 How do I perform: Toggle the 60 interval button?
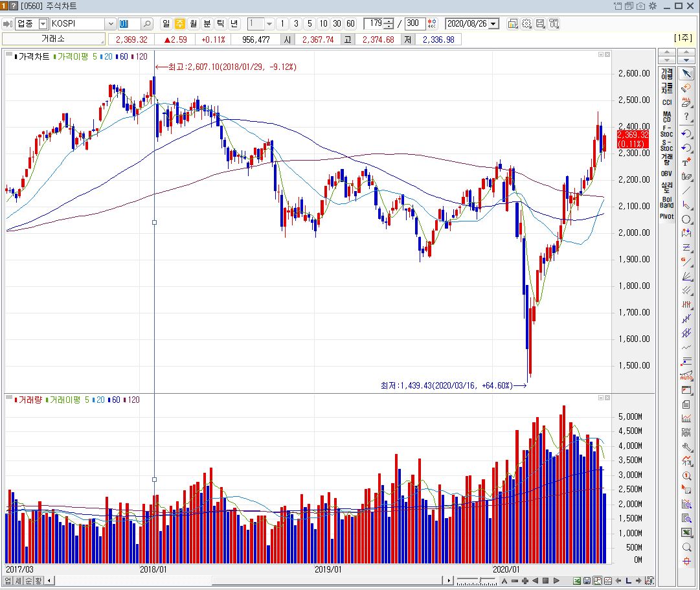point(351,24)
